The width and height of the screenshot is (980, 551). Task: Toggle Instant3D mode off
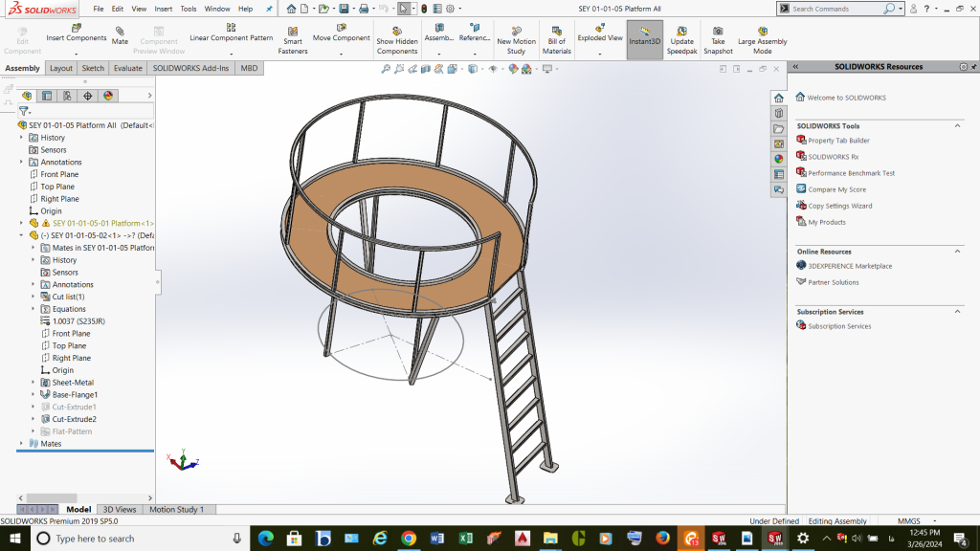pos(644,39)
